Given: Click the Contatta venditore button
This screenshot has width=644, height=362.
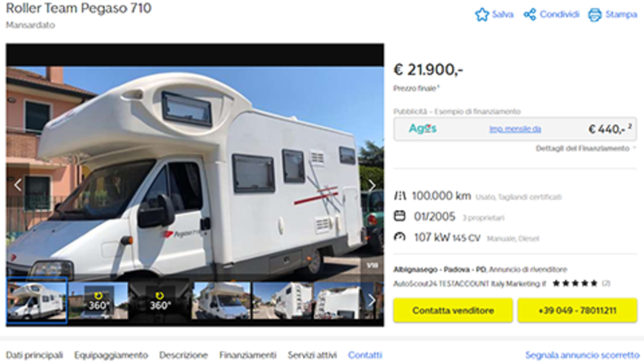Looking at the screenshot, I should [x=453, y=311].
